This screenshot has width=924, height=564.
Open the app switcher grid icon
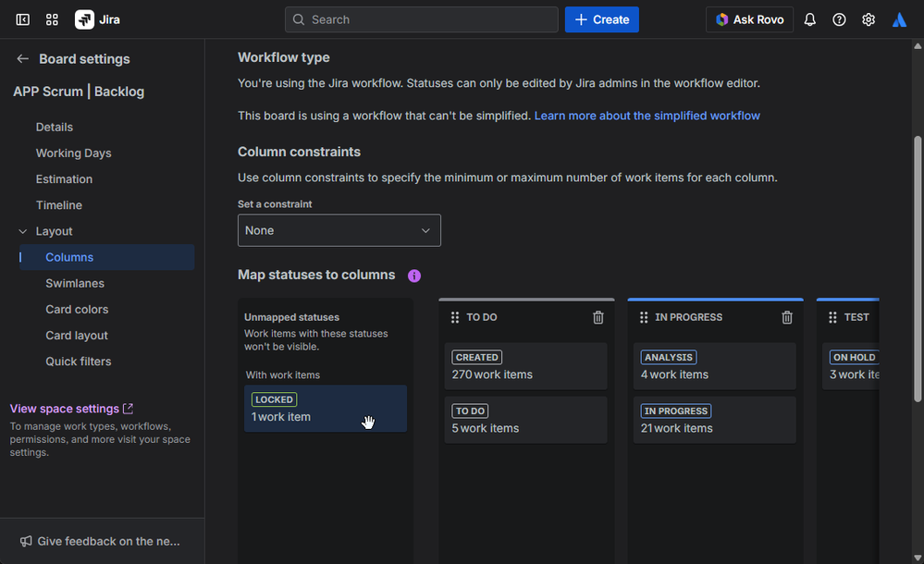coord(52,20)
